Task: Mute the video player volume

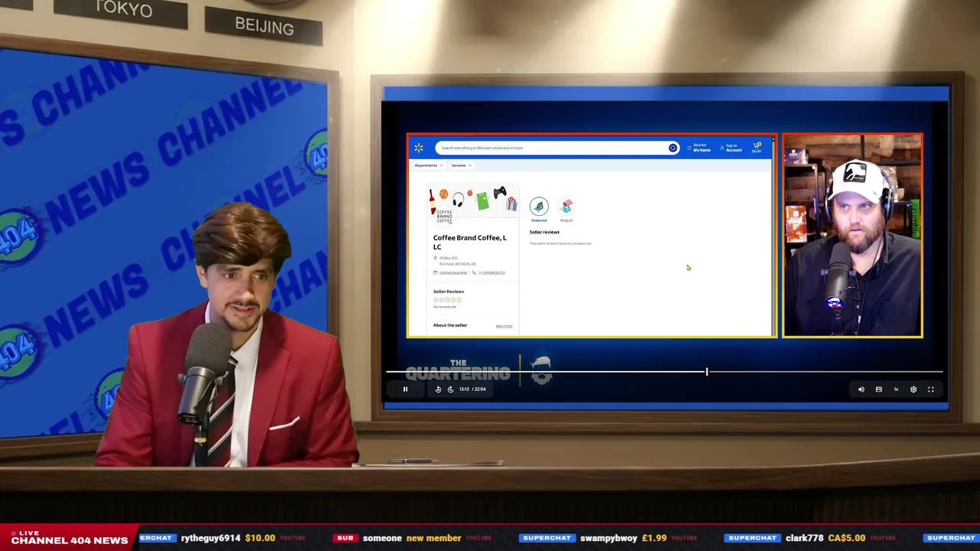Action: click(861, 390)
